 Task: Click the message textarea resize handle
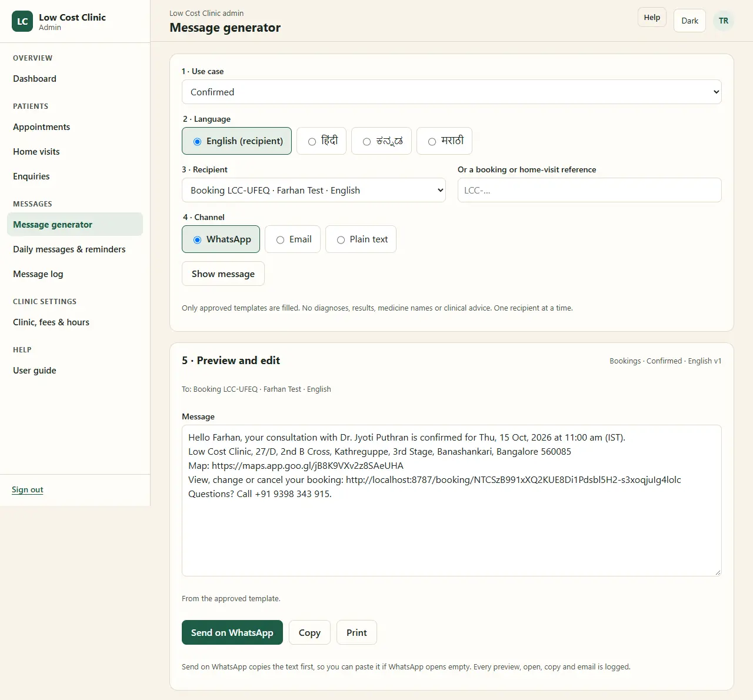[x=717, y=572]
